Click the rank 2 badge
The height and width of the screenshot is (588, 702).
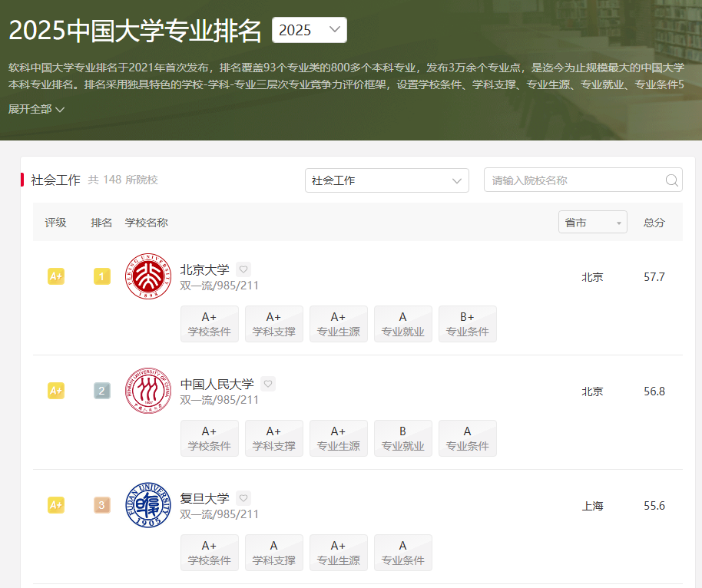102,391
